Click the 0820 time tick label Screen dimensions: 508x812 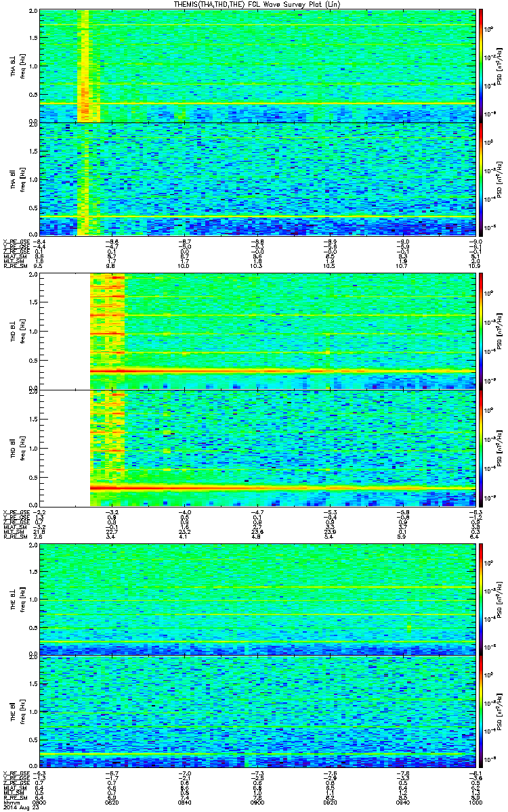coord(112,802)
